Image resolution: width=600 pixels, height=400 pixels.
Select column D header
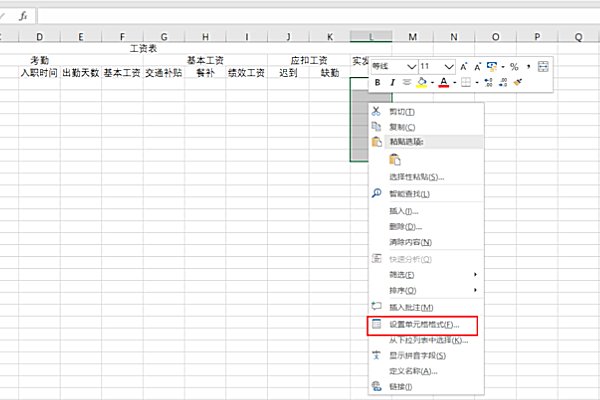39,37
